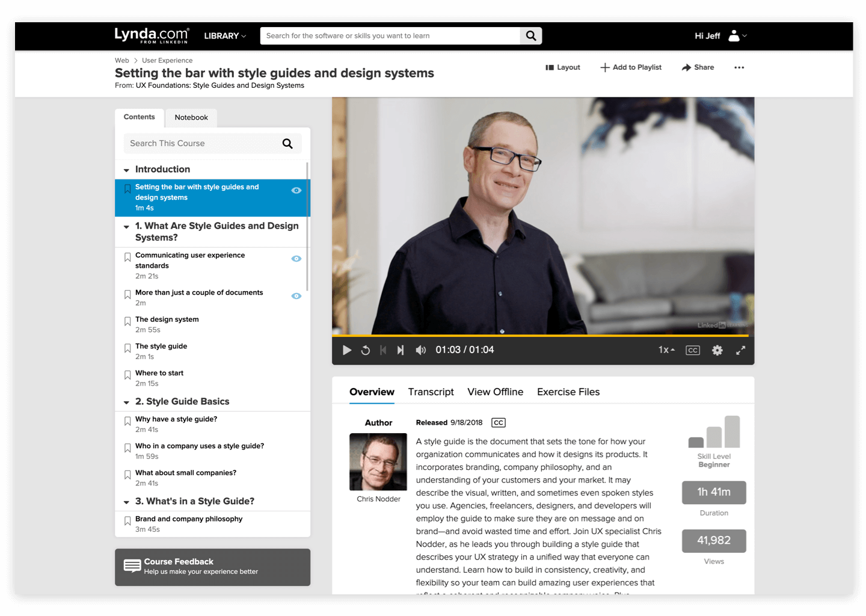866x616 pixels.
Task: Select the Overview tab
Action: coord(372,392)
